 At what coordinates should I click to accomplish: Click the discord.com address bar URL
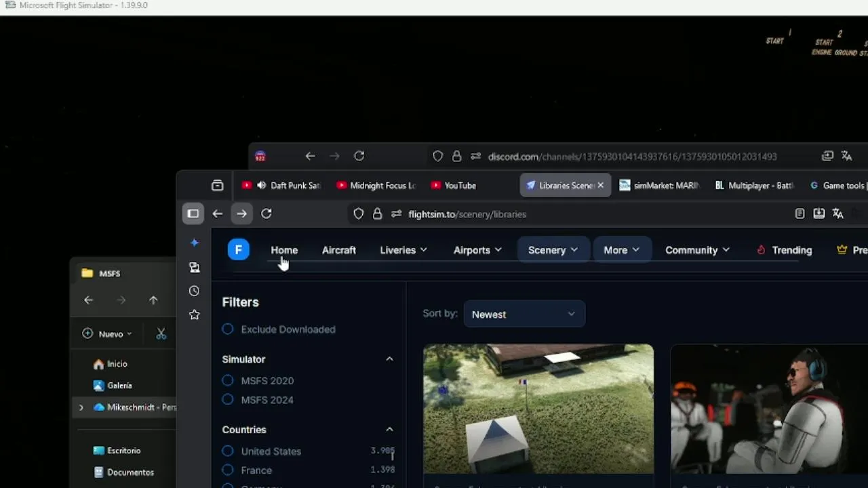[x=632, y=157]
